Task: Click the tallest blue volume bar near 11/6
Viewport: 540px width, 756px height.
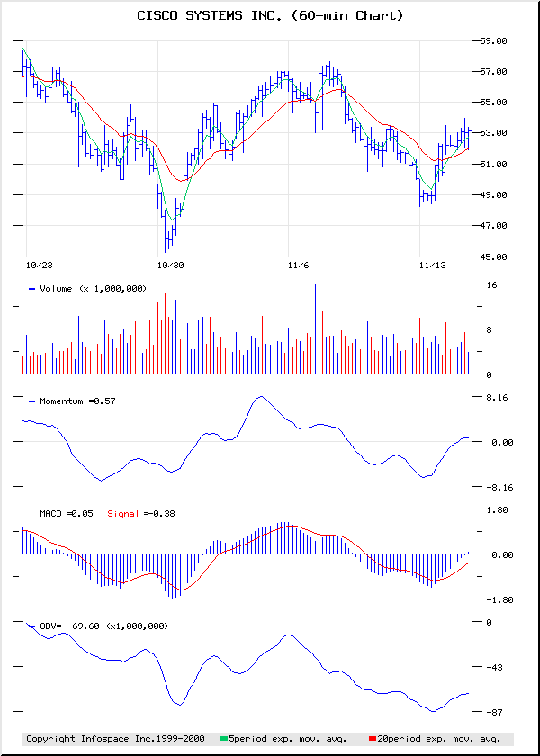Action: [x=315, y=328]
